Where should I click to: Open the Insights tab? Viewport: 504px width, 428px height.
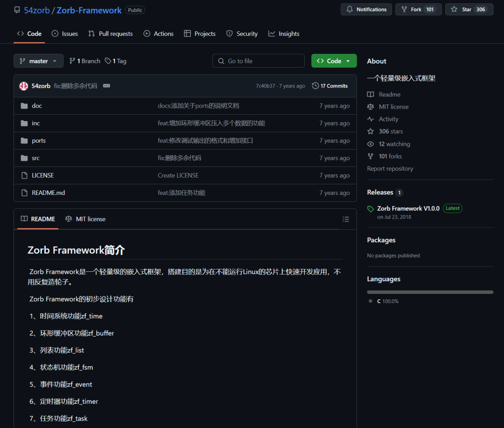[x=283, y=33]
